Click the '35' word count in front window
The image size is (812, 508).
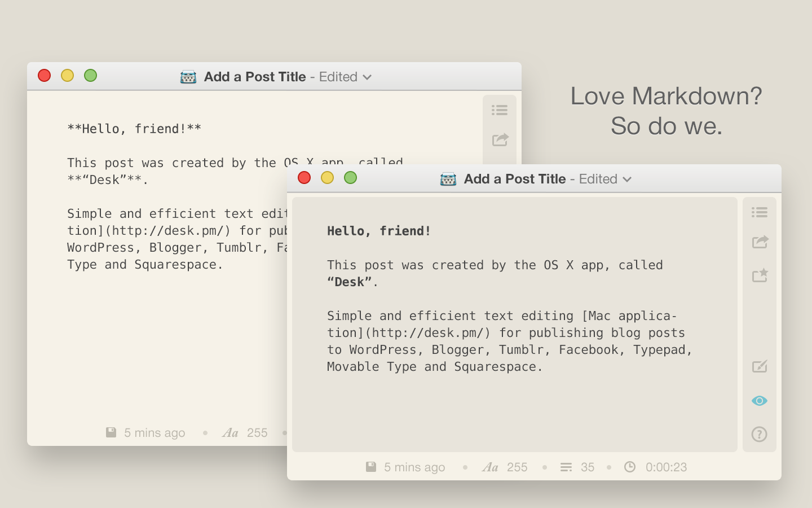click(x=588, y=467)
